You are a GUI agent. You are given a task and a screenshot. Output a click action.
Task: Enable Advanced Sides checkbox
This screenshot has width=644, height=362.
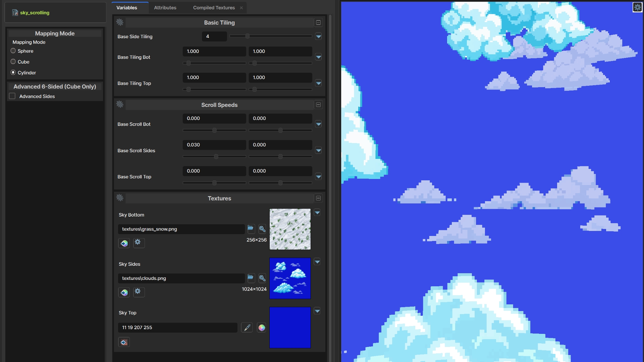[x=12, y=96]
